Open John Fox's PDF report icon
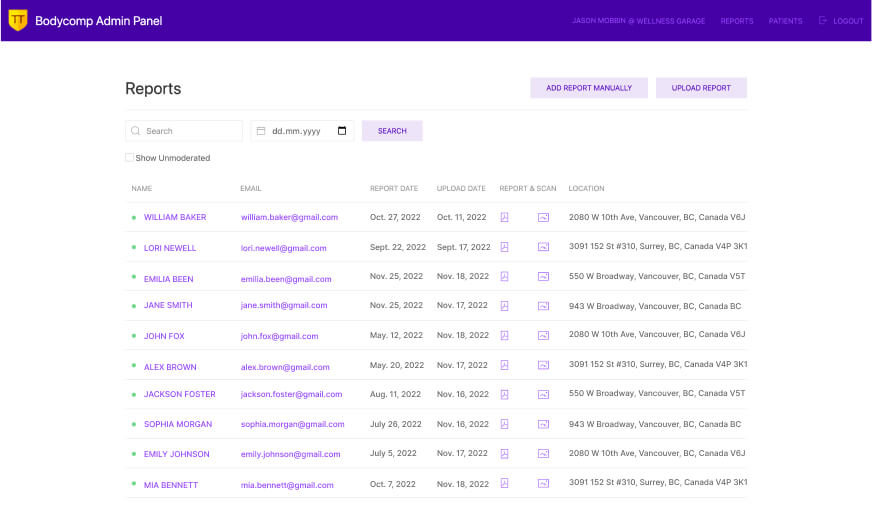Viewport: 872px width, 506px height. (x=505, y=336)
